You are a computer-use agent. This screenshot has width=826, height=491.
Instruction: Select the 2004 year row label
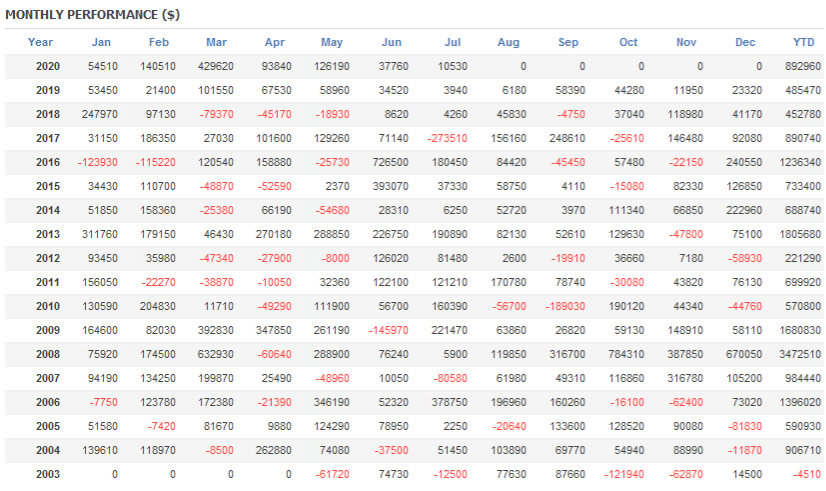coord(48,450)
